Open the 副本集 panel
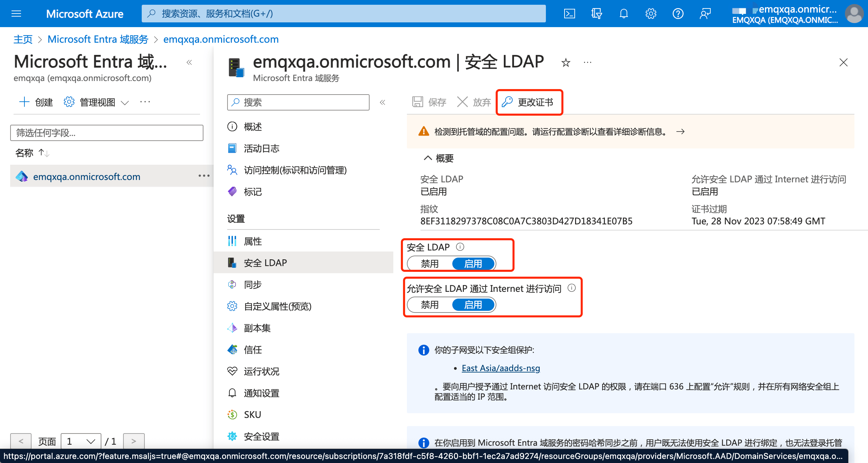This screenshot has width=868, height=463. (257, 328)
